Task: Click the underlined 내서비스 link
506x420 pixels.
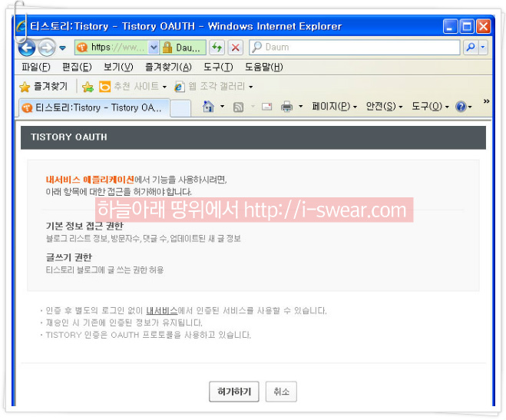Action: pos(162,311)
